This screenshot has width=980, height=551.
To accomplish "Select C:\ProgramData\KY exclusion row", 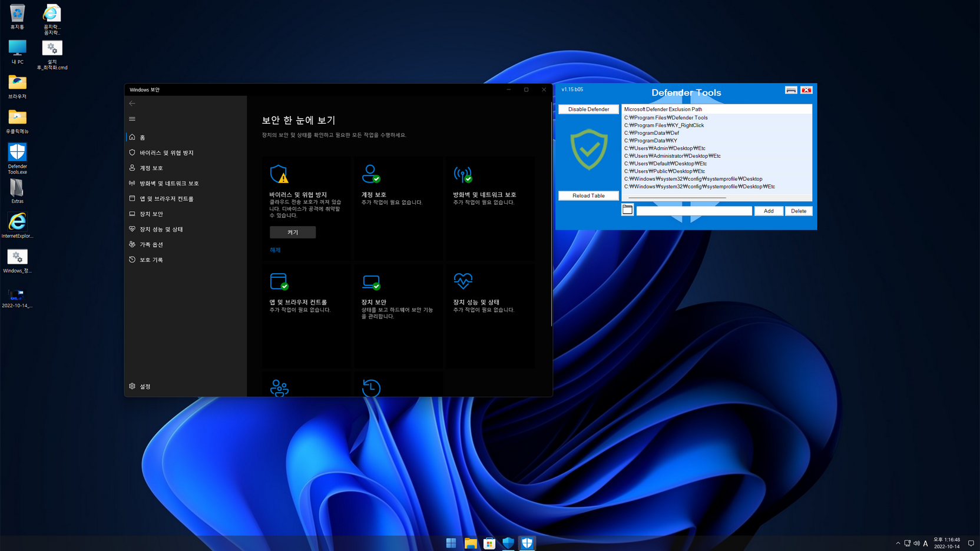I will [x=717, y=141].
